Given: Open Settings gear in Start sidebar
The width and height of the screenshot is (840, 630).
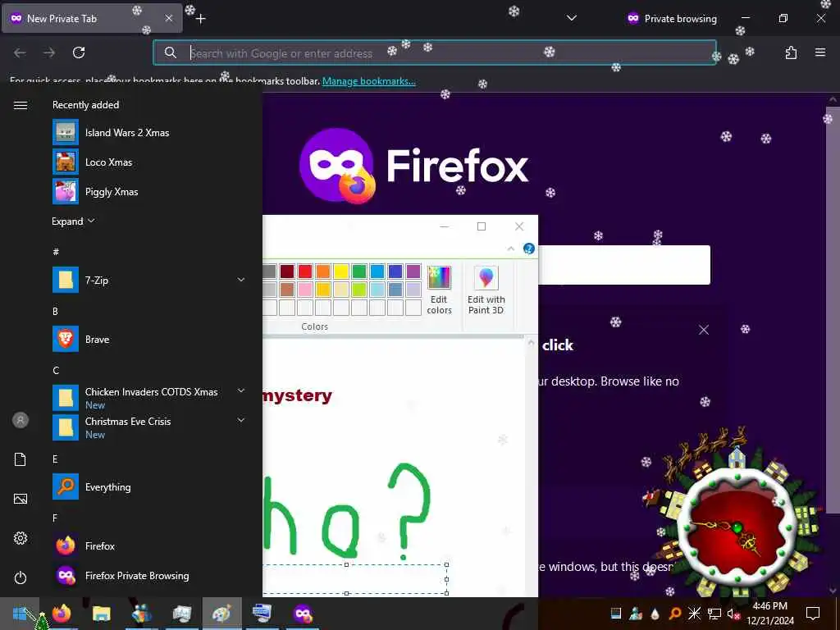Looking at the screenshot, I should coord(21,538).
